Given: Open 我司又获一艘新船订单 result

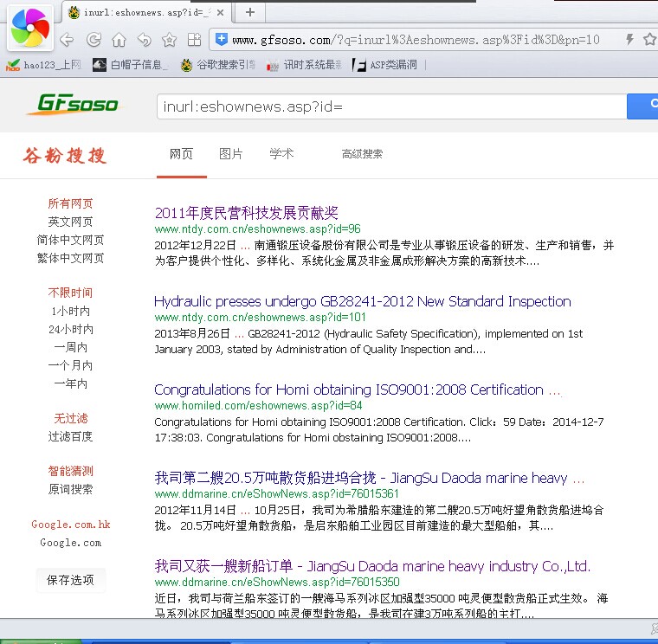Looking at the screenshot, I should coord(372,566).
